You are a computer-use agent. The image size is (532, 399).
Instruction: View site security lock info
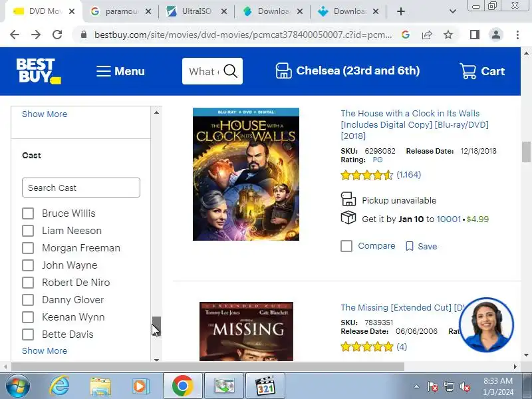click(x=84, y=35)
